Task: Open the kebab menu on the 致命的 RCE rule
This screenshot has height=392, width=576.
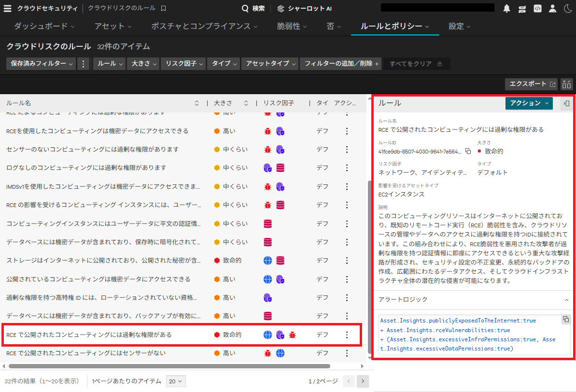Action: click(347, 335)
